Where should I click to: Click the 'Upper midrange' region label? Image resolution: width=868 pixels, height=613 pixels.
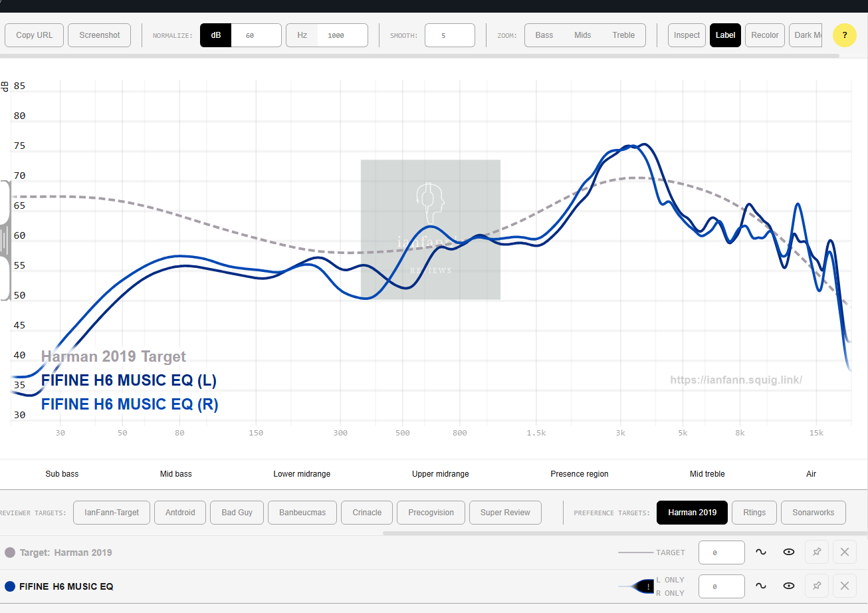click(x=441, y=474)
